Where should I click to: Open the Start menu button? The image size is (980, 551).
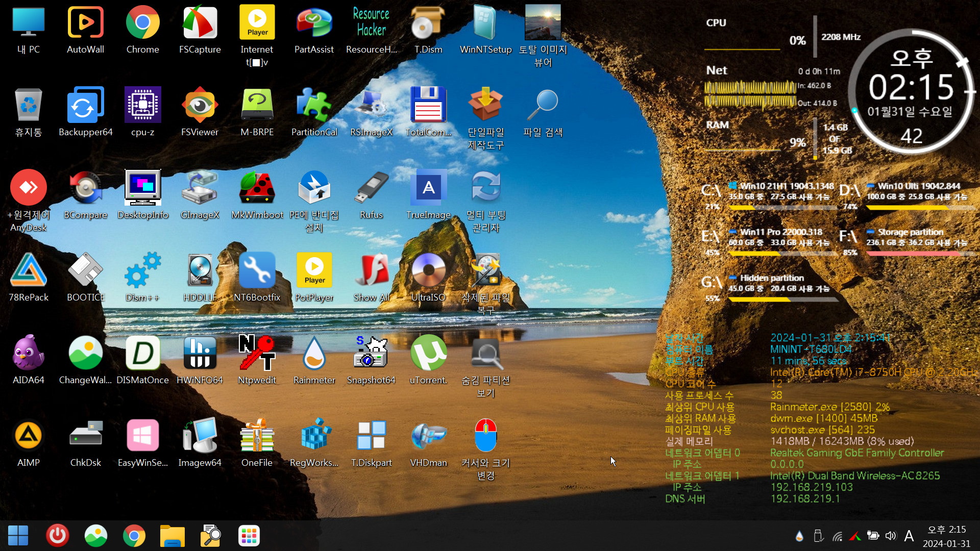(18, 536)
